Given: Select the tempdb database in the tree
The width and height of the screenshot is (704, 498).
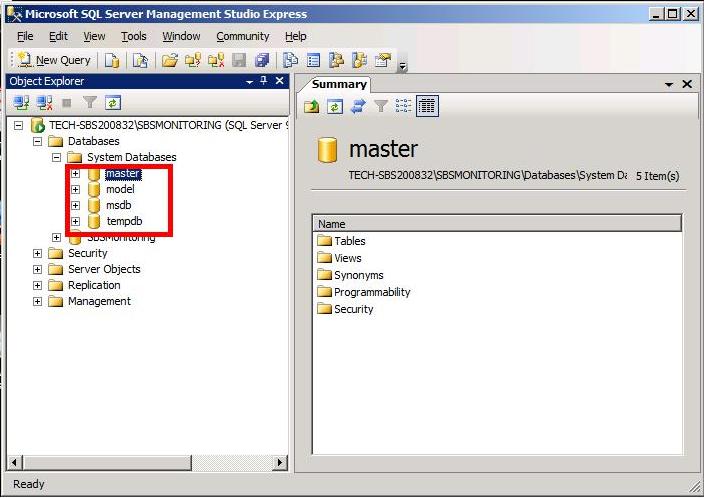Looking at the screenshot, I should click(124, 221).
